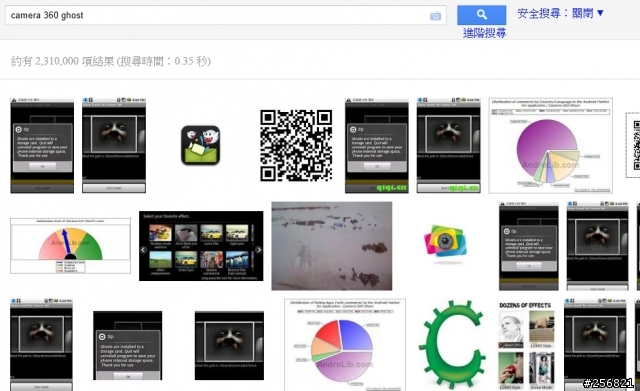Open the QR code image result
Image resolution: width=640 pixels, height=391 pixels.
click(296, 145)
